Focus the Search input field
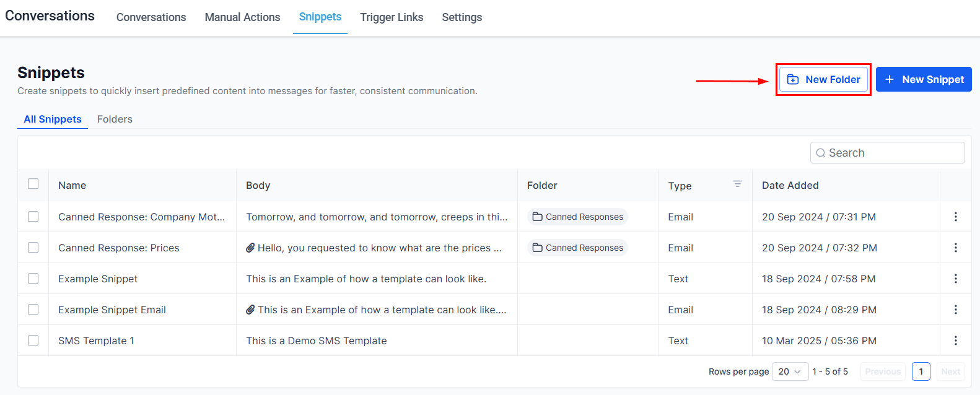Screen dimensions: 980x395 pyautogui.click(x=887, y=153)
